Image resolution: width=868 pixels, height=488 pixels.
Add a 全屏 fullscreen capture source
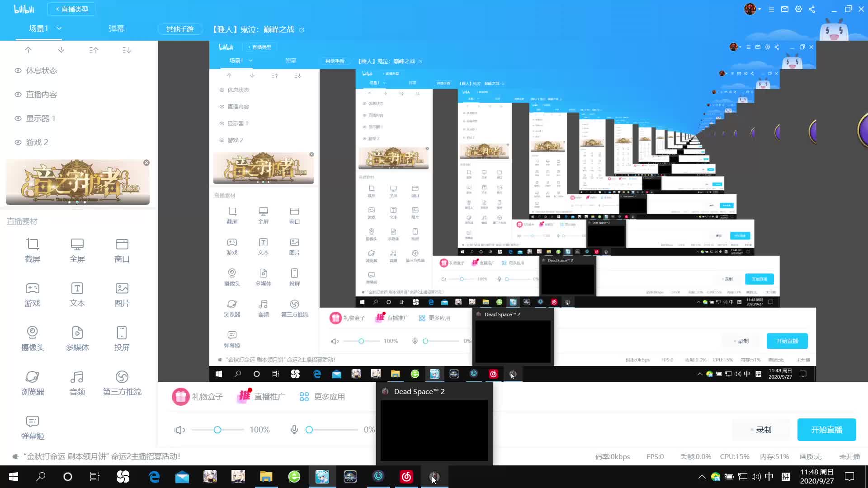pyautogui.click(x=77, y=250)
